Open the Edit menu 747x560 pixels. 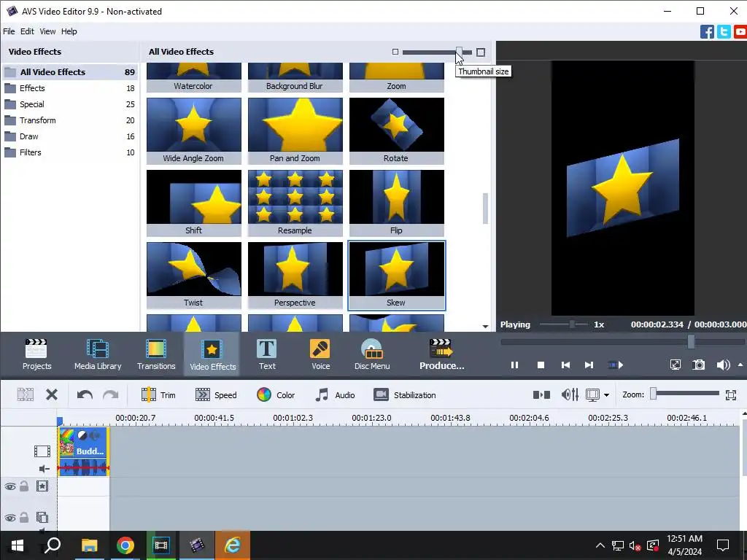pos(27,31)
